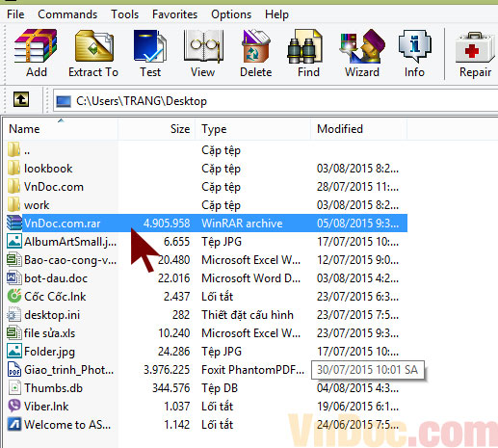Sort list by Modified column header

tap(358, 129)
